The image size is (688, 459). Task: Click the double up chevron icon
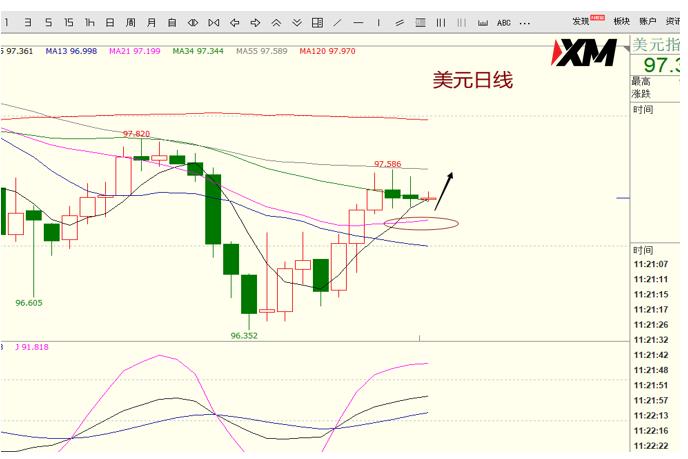(x=276, y=22)
